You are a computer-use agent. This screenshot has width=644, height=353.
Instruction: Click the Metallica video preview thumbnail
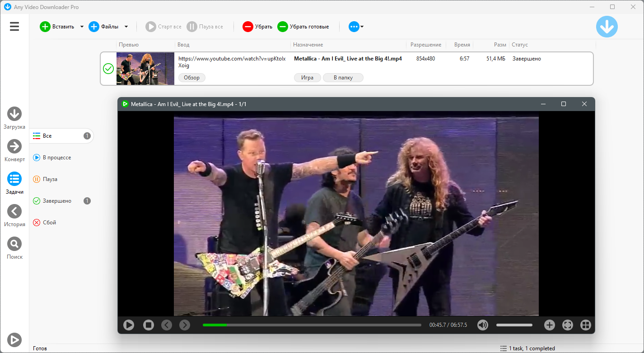(145, 69)
